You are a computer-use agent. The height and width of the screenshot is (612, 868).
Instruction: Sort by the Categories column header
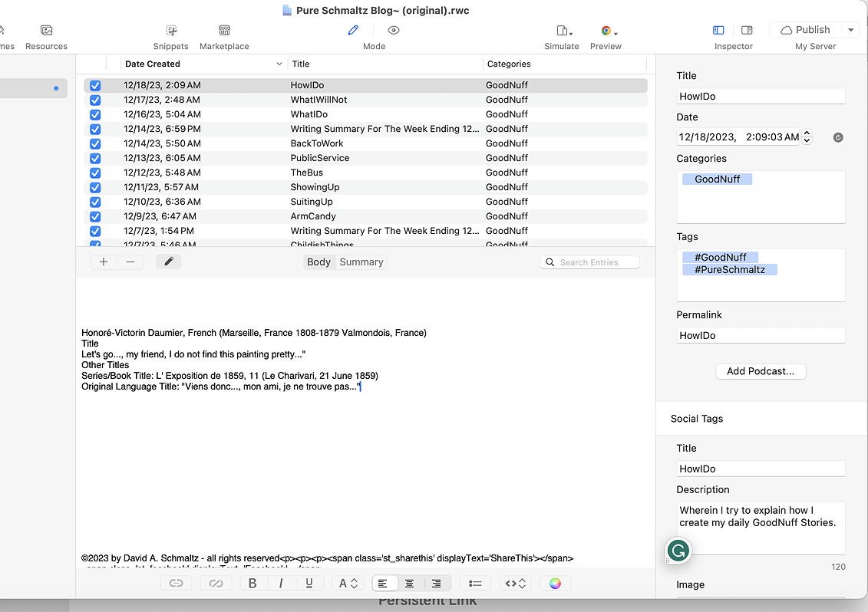click(509, 64)
